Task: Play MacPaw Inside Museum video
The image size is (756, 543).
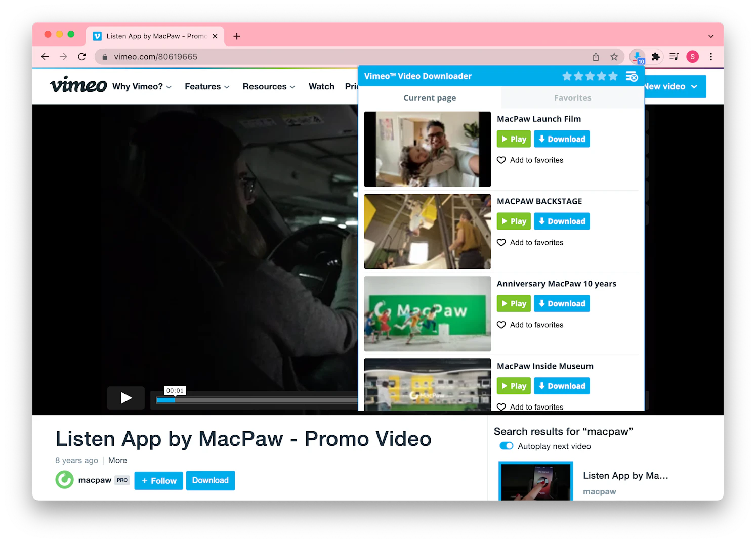Action: (514, 386)
